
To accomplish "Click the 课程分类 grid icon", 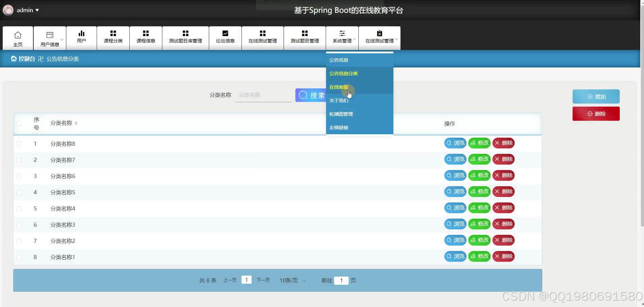I will (x=113, y=33).
